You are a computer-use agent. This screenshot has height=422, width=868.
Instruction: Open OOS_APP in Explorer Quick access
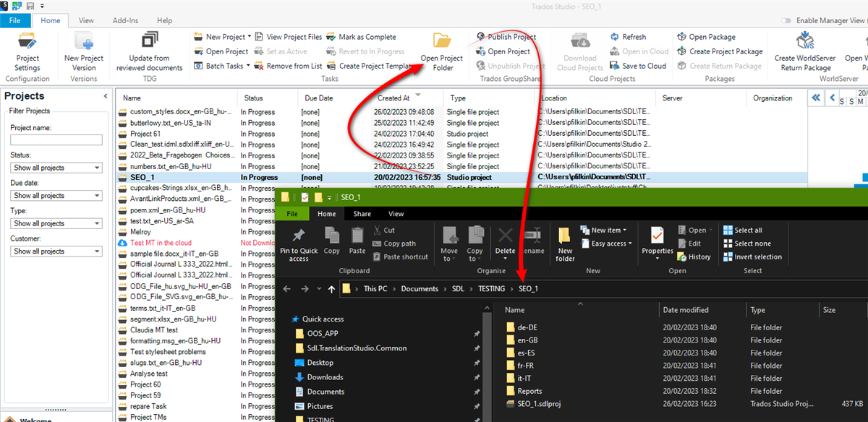point(322,333)
